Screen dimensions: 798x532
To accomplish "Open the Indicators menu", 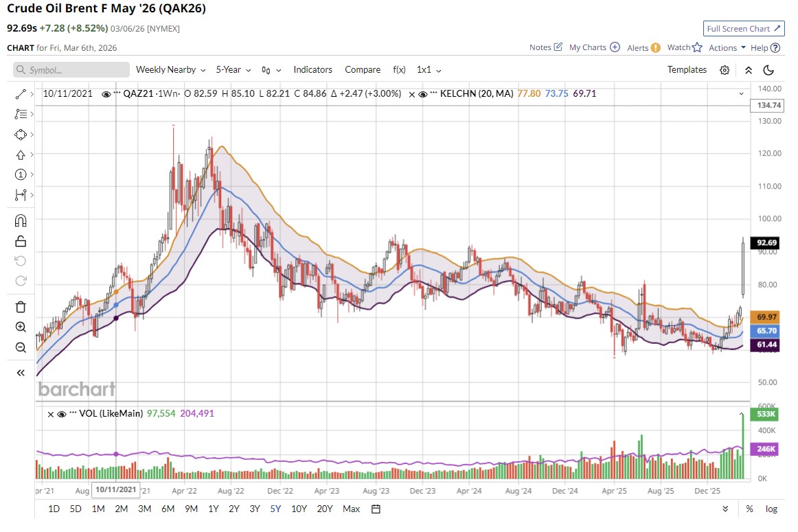I will (x=312, y=70).
